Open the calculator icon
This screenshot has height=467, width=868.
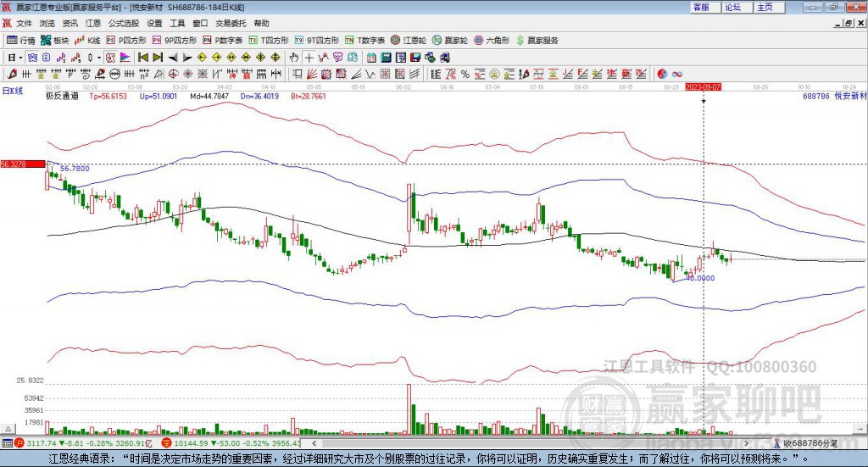coord(387,58)
